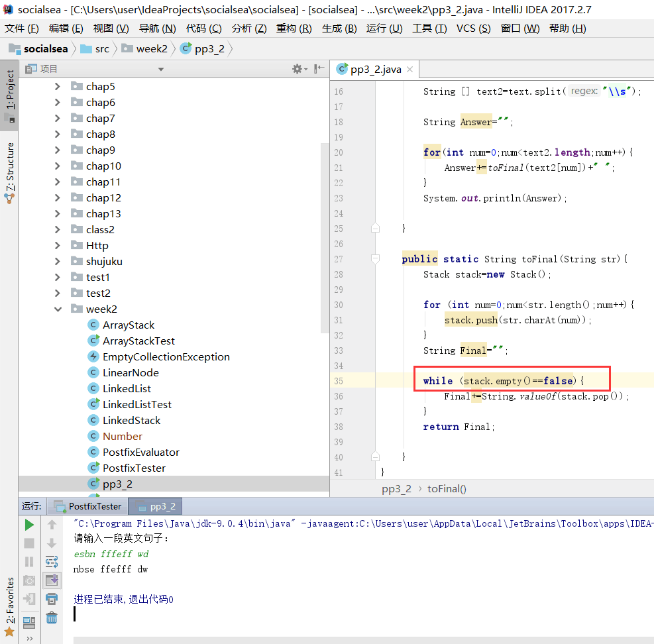
Task: Click pp3_2 editor breadcrumb at bottom
Action: [396, 488]
